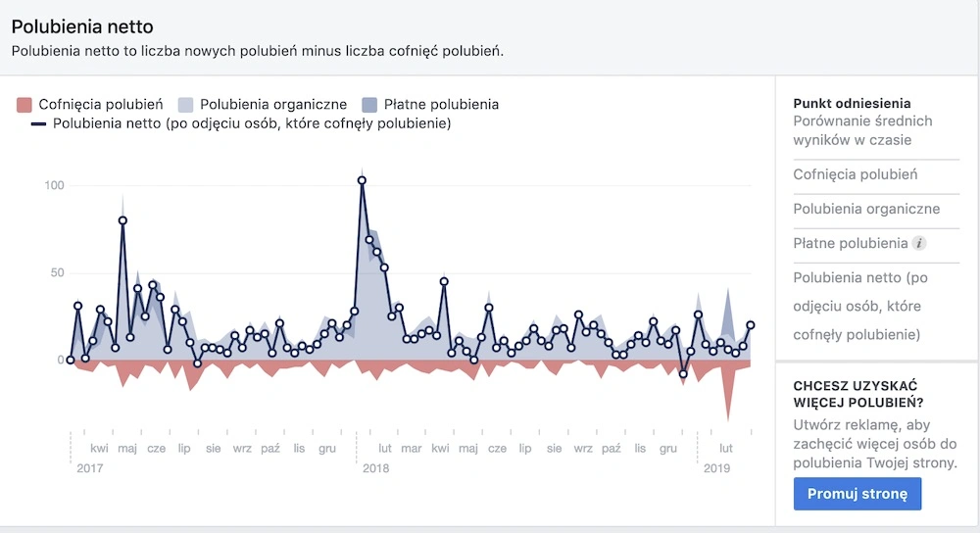Toggle Płatne polubienia legend label
This screenshot has height=533, width=980.
(x=441, y=104)
